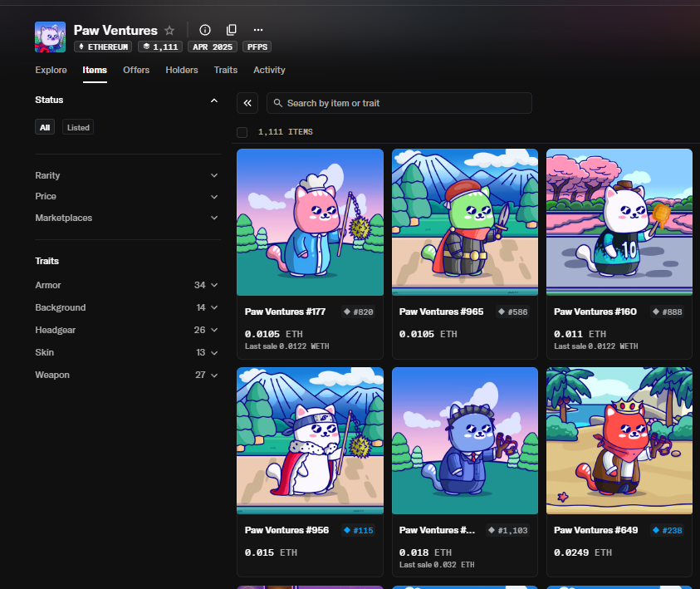Open the three-dot more options menu

[x=258, y=30]
